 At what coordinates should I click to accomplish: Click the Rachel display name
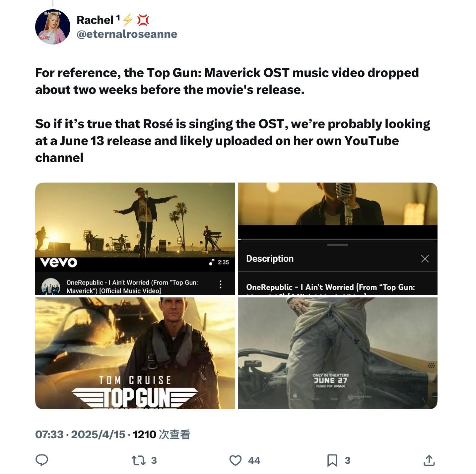pyautogui.click(x=96, y=20)
